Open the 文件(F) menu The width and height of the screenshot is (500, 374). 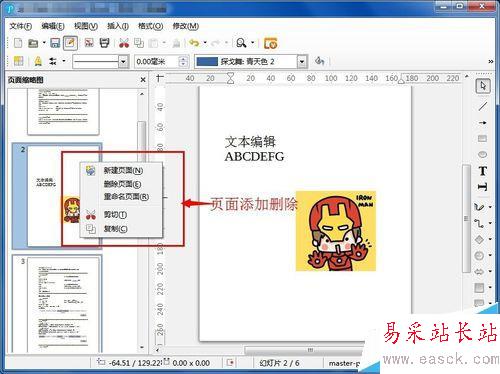tap(20, 26)
